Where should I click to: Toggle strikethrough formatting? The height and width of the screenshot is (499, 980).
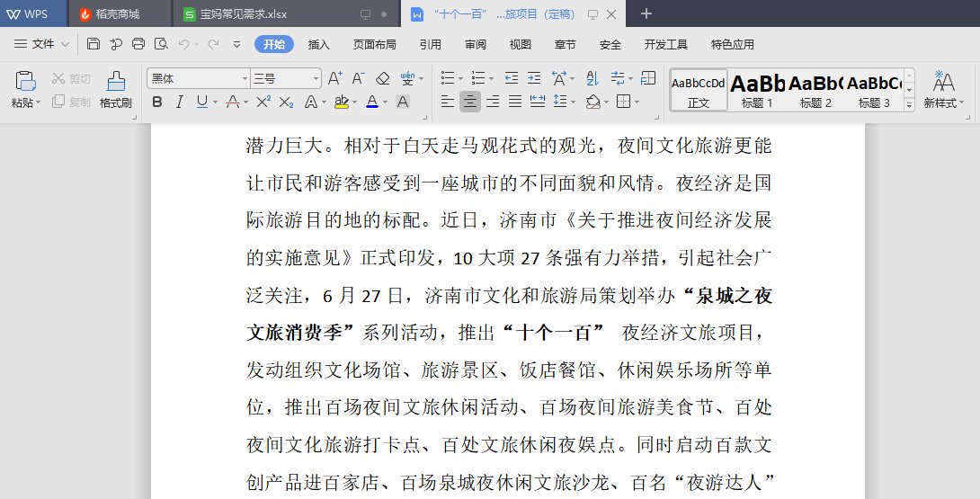coord(233,102)
